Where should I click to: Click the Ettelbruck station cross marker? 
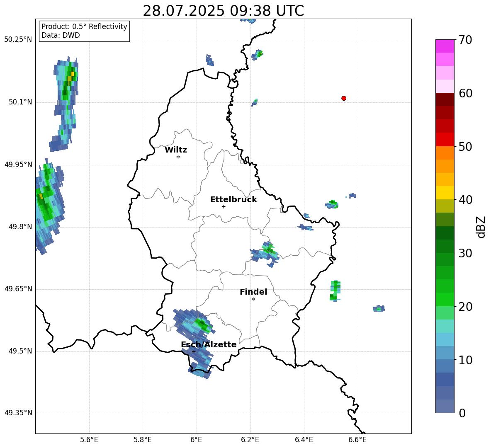(224, 206)
